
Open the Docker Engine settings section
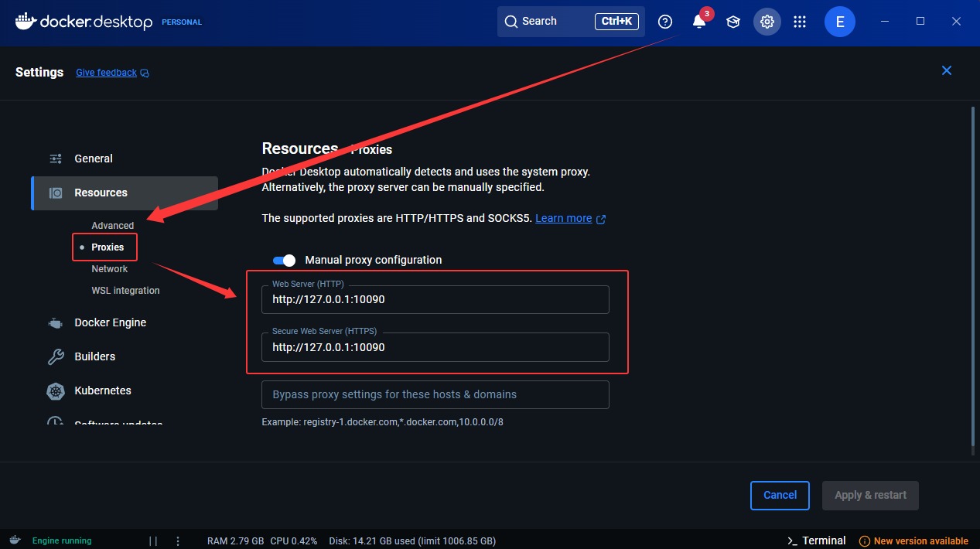(110, 322)
